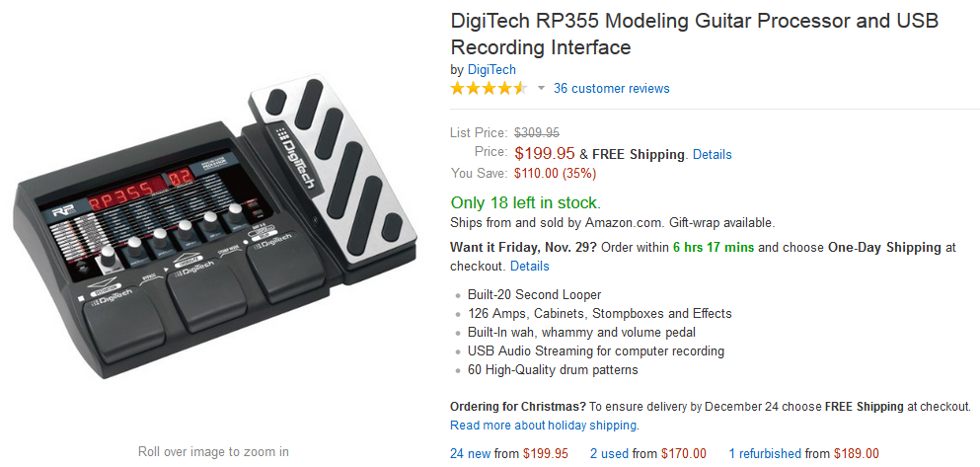Click the $110.00 (35%) savings text

[555, 173]
